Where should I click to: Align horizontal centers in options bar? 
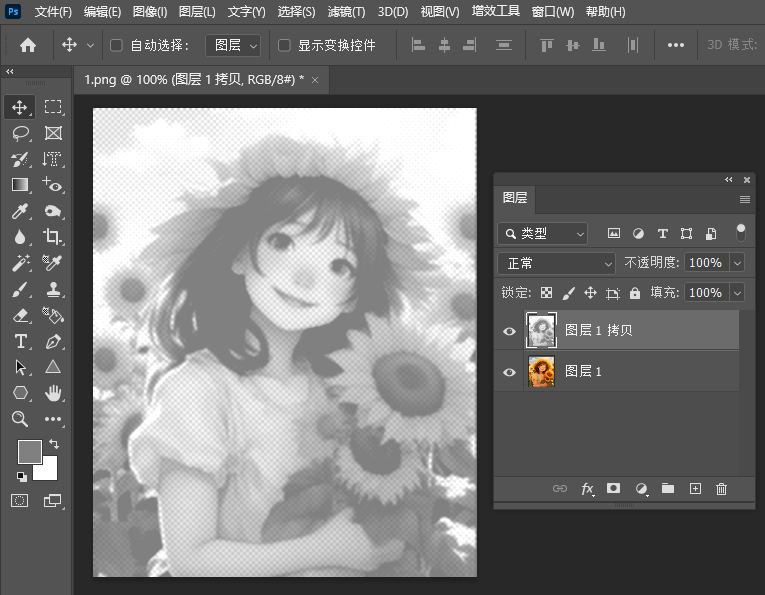click(444, 45)
